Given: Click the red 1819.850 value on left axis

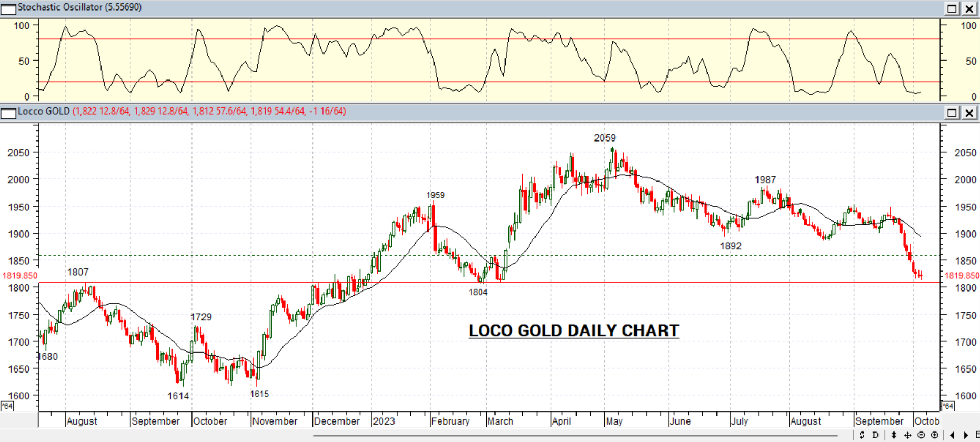Looking at the screenshot, I should coord(20,276).
